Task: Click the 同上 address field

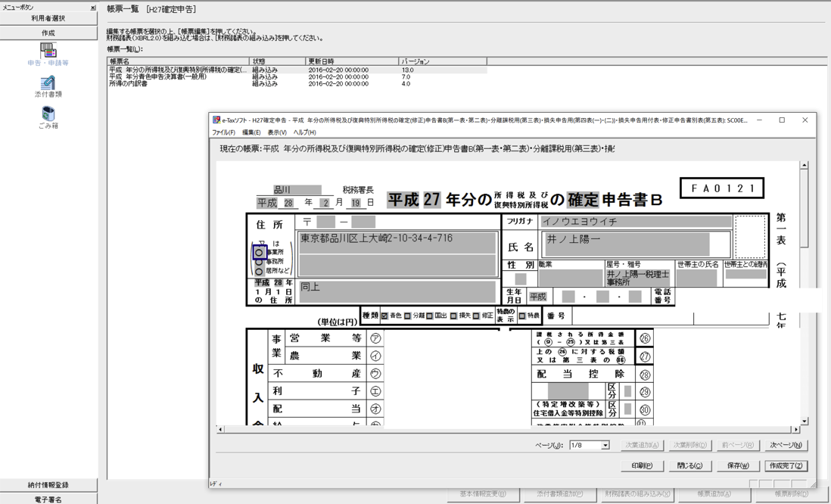Action: 397,291
